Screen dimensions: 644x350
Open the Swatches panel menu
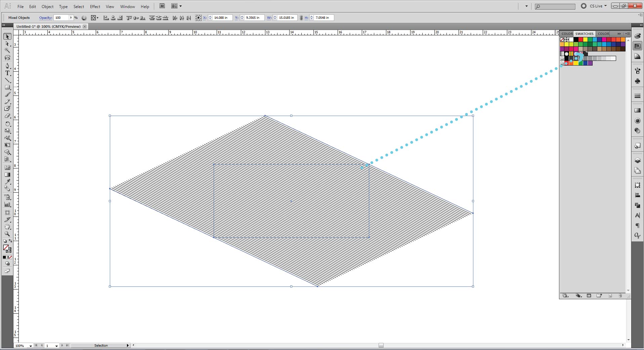point(627,34)
